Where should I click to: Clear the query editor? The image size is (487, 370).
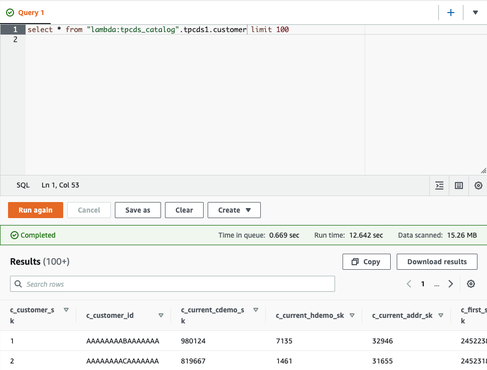pos(184,210)
